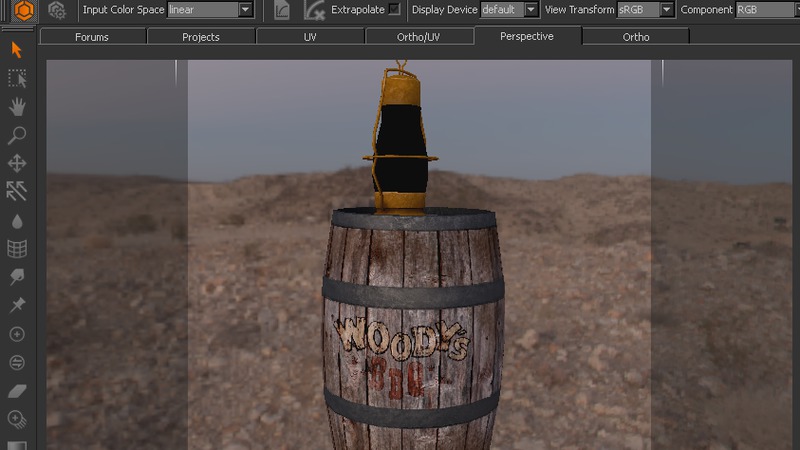Open the color settings gear icon
This screenshot has width=800, height=450.
(57, 10)
